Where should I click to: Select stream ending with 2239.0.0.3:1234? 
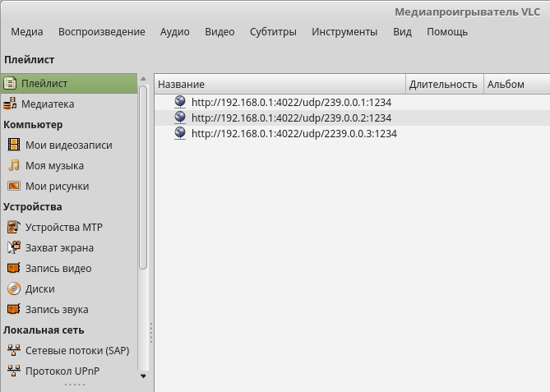[293, 133]
